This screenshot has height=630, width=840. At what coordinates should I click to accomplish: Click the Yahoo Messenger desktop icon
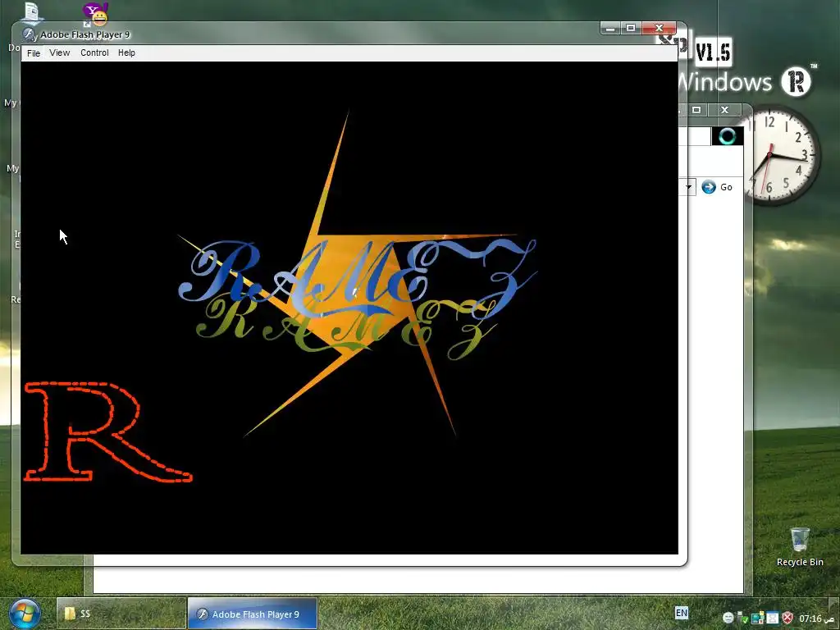click(96, 15)
